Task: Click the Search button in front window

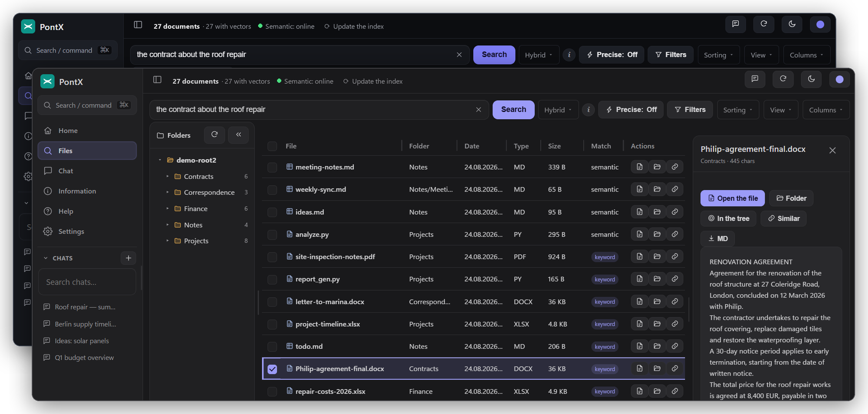Action: [513, 110]
